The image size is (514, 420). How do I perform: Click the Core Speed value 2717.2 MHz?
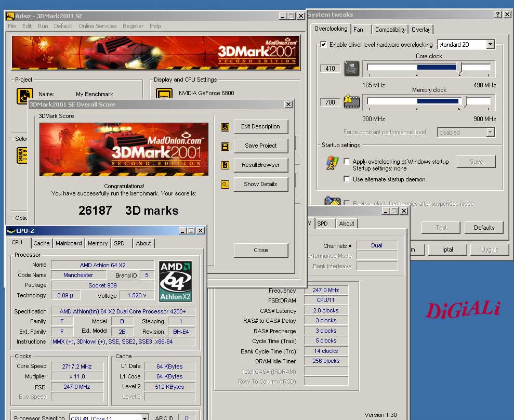(77, 366)
